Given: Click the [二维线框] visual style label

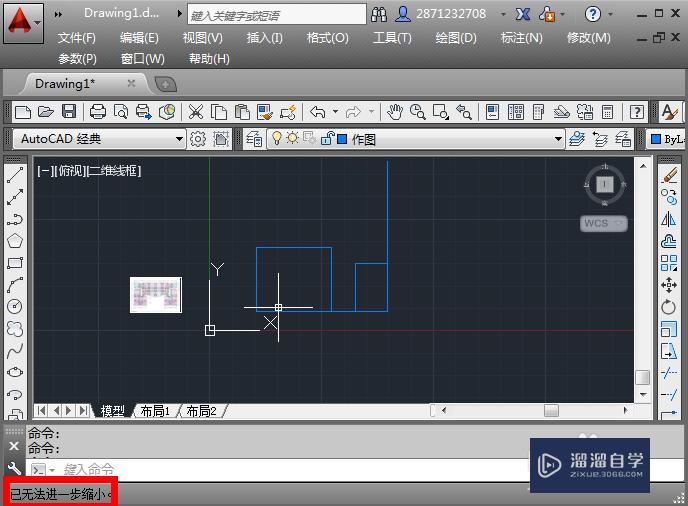Looking at the screenshot, I should [115, 171].
